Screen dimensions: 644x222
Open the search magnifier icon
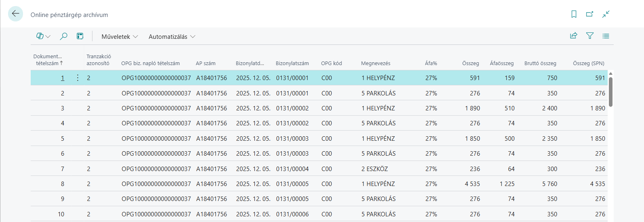pyautogui.click(x=63, y=36)
